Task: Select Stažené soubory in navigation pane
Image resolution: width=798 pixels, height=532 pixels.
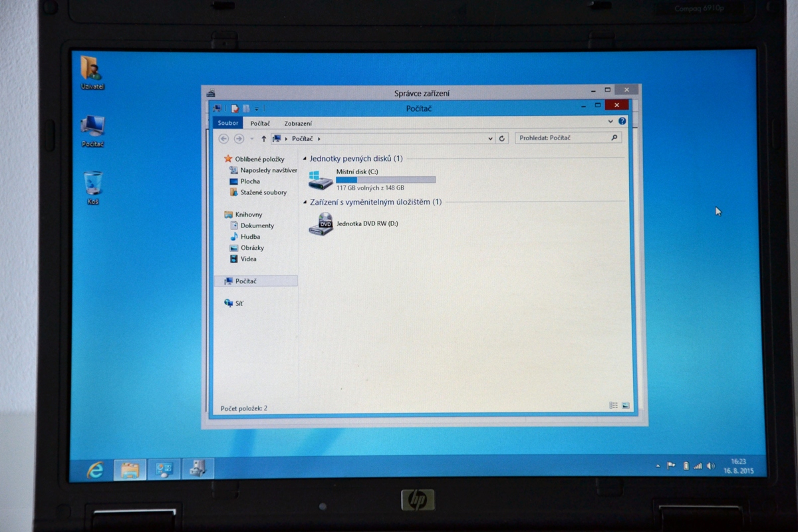Action: (263, 192)
